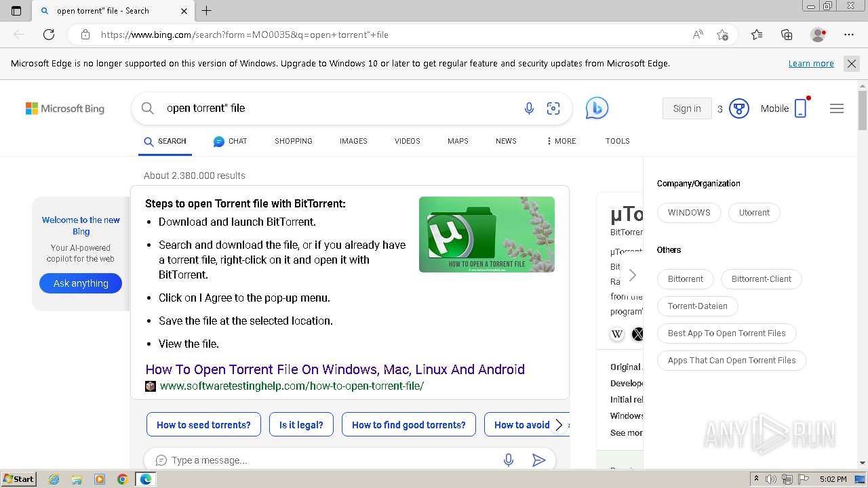Click the search magnifier icon
The image size is (868, 488).
coord(148,108)
